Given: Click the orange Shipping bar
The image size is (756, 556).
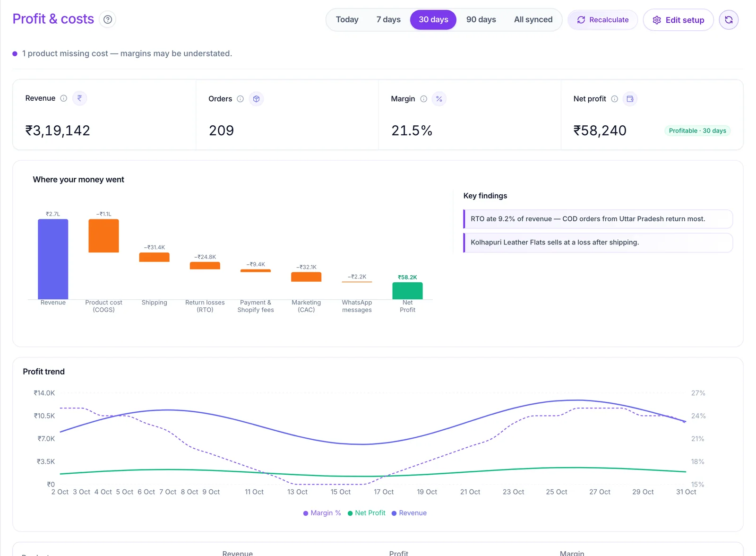Looking at the screenshot, I should [x=154, y=257].
